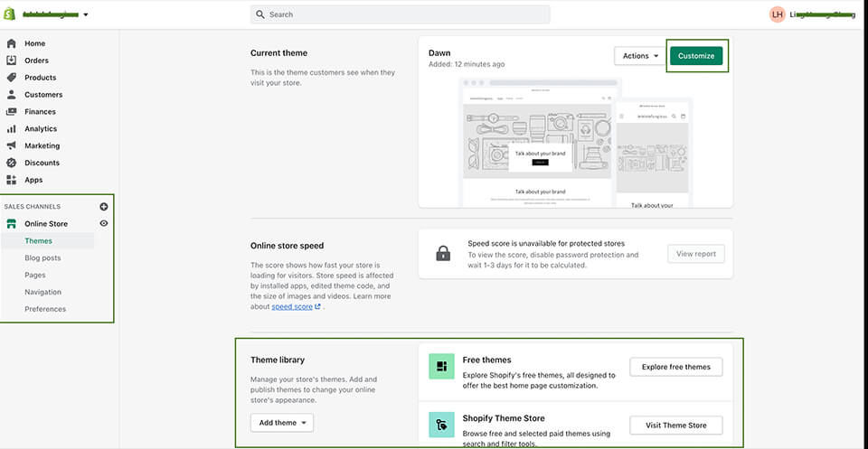View online store via eye icon
The width and height of the screenshot is (868, 449).
point(104,223)
